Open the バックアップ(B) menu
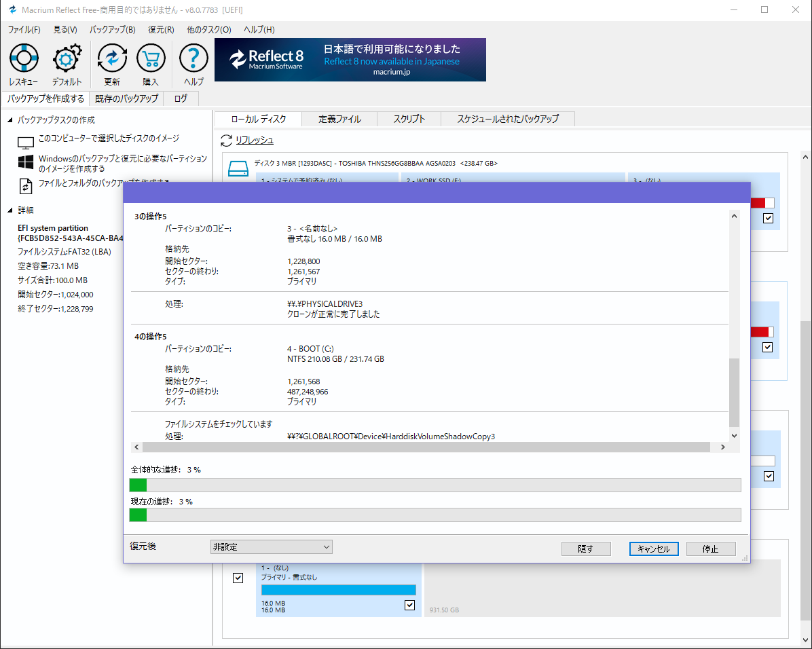812x649 pixels. click(112, 30)
